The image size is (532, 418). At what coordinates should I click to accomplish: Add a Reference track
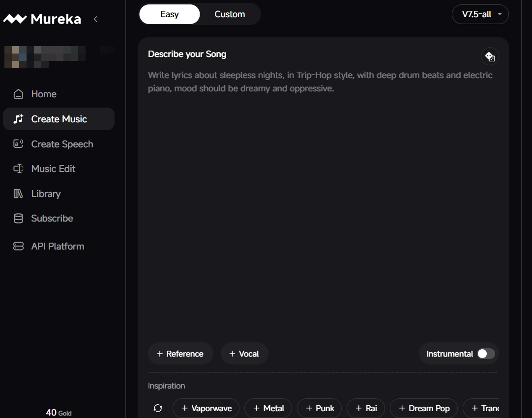tap(180, 354)
